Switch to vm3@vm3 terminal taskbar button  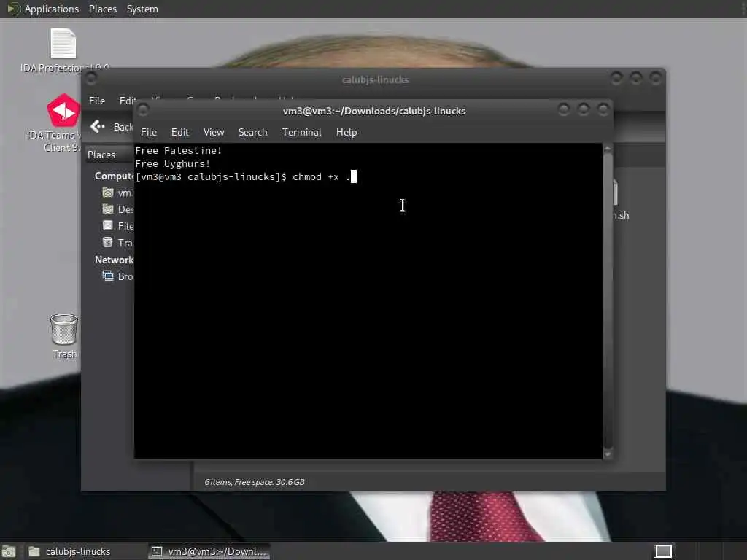[x=209, y=551]
